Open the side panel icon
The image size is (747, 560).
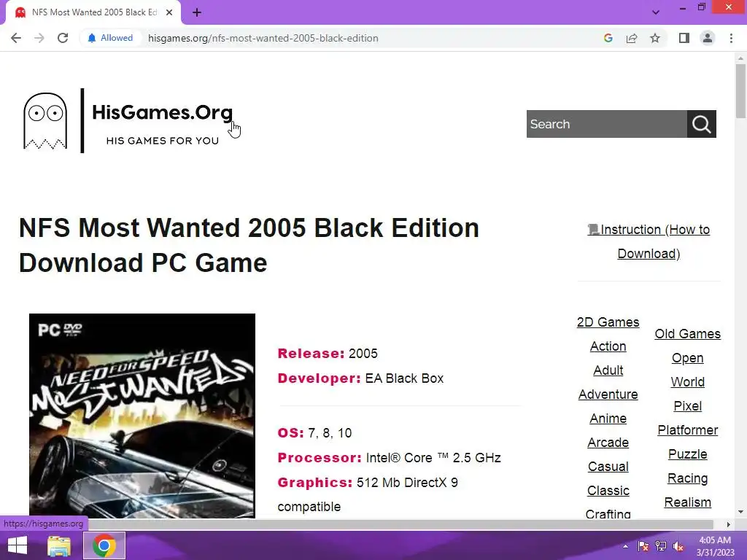point(684,38)
